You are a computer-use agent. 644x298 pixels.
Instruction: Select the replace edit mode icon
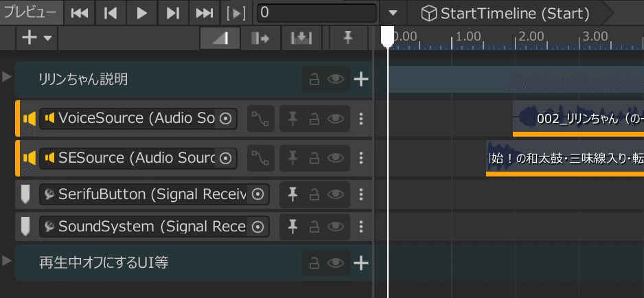(301, 38)
